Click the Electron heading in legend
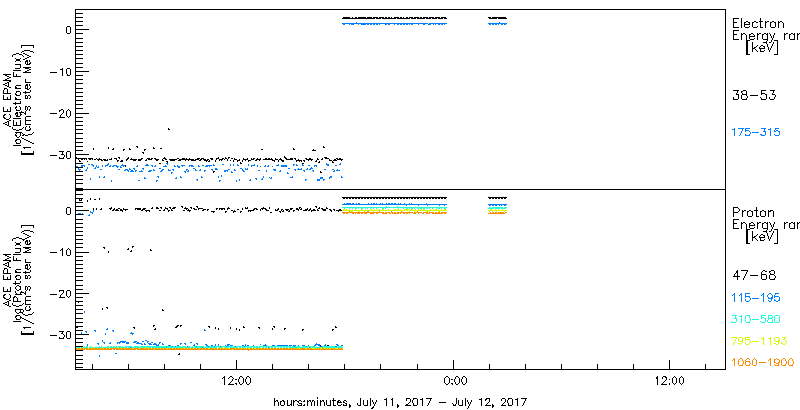The image size is (800, 410). pos(758,23)
